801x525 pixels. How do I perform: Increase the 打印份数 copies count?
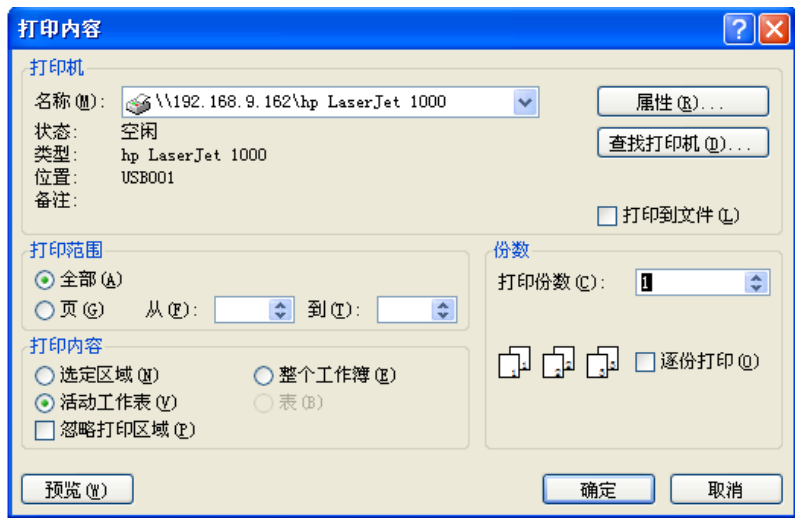(x=757, y=277)
